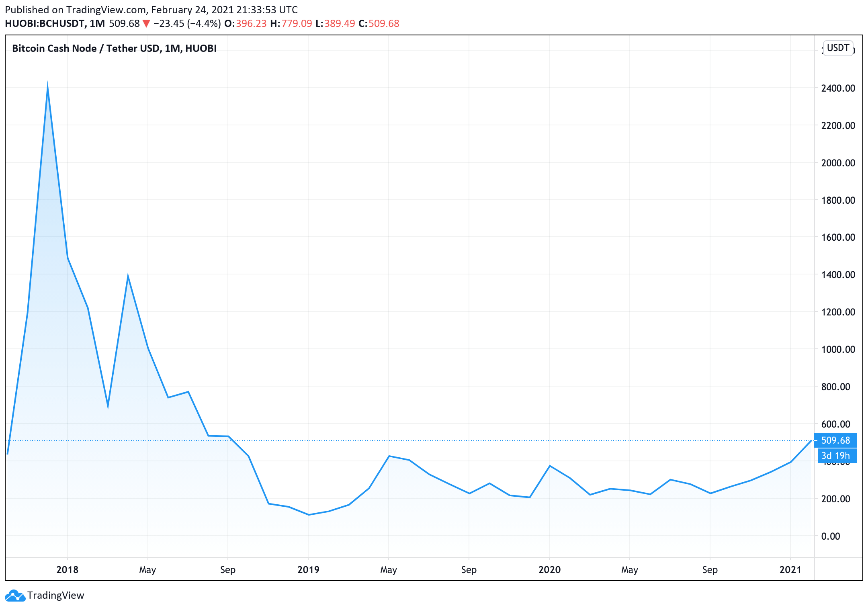Open the USDT currency selector
Image resolution: width=868 pixels, height=610 pixels.
838,48
